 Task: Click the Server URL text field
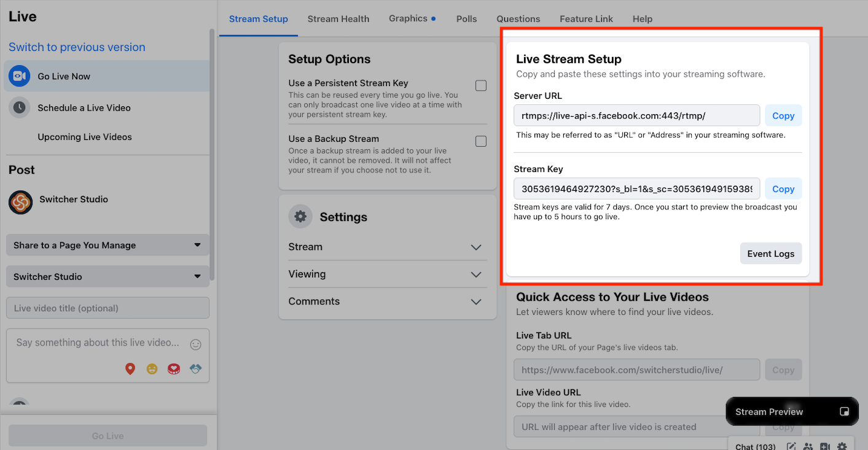(636, 115)
